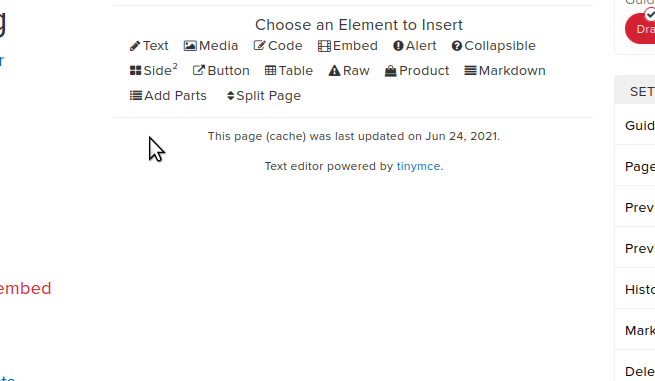Insert a Text element via pencil icon
Viewport: 655px width, 381px height.
[x=135, y=46]
